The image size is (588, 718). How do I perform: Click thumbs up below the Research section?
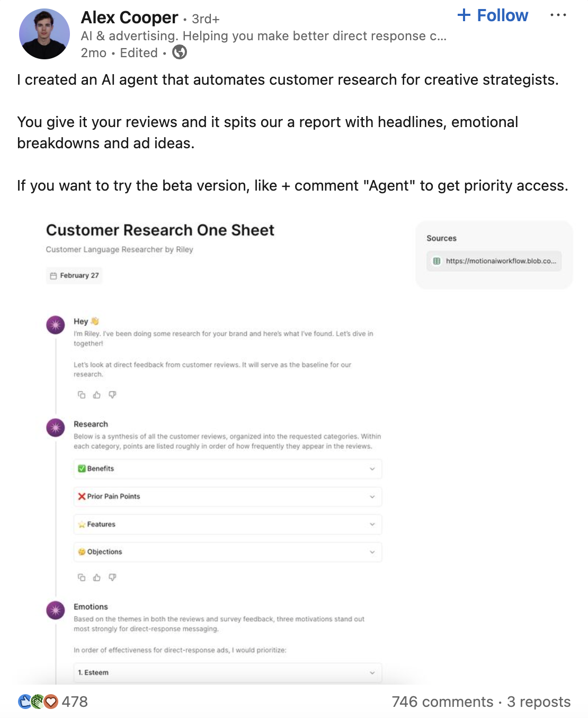click(97, 578)
